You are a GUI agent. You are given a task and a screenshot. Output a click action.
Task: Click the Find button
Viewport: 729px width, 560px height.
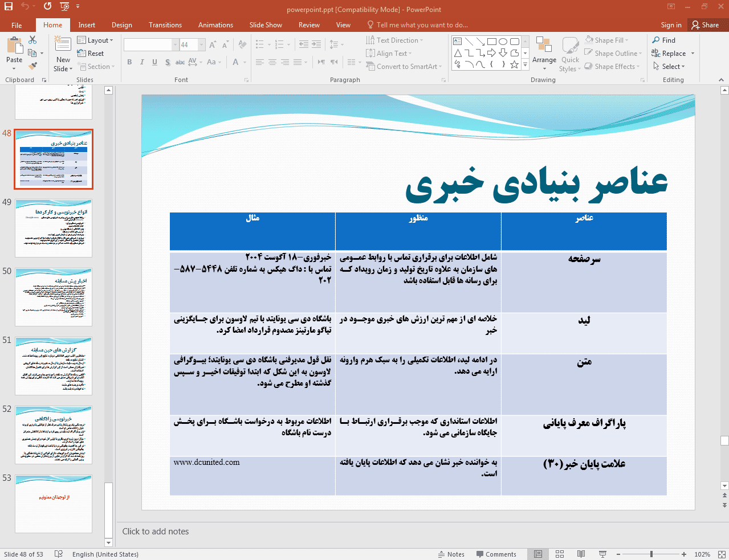point(664,40)
